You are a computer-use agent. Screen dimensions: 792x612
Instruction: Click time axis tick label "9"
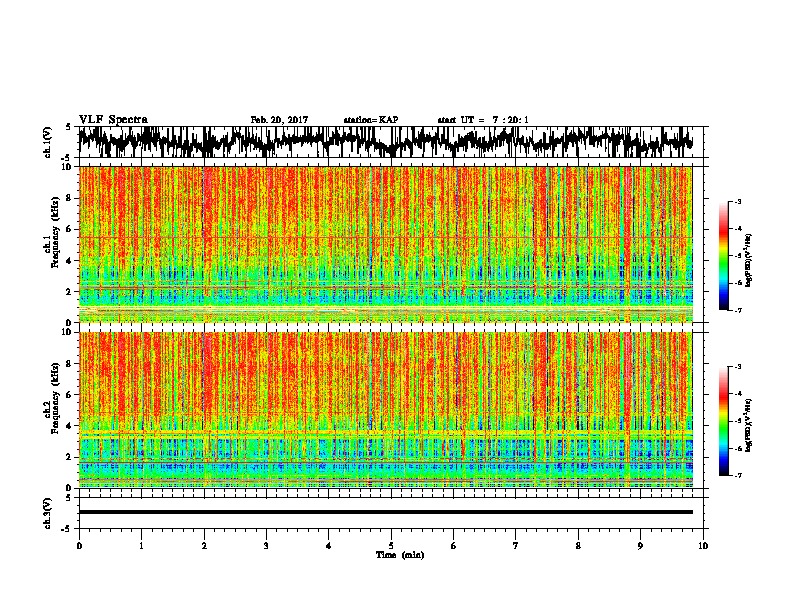[640, 545]
